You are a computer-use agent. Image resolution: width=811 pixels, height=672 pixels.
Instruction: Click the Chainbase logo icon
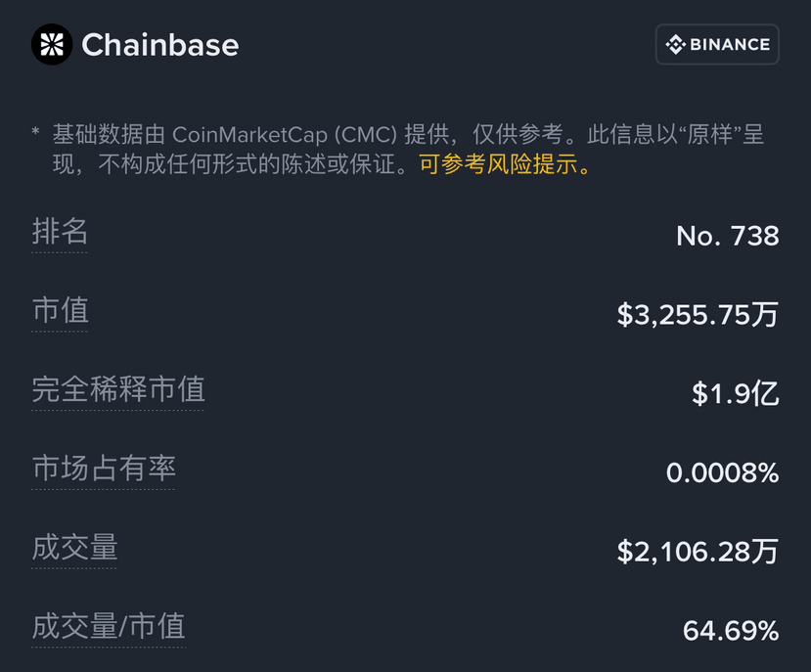tap(52, 44)
